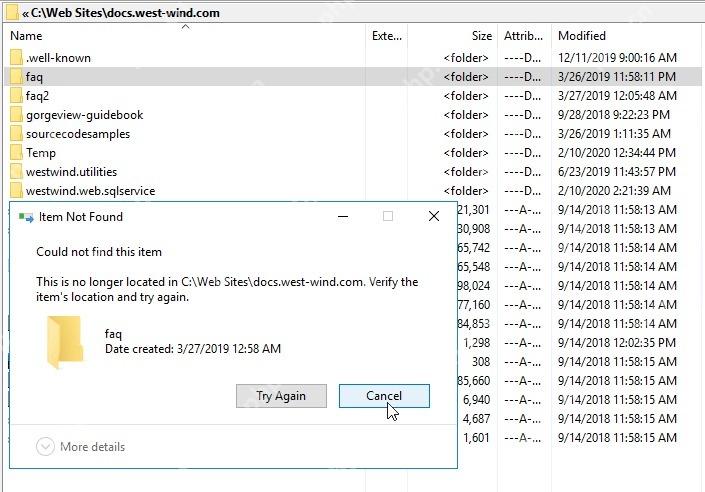Select the westwind.web.sqlservice folder icon
Screen dimensions: 705x492
point(16,191)
